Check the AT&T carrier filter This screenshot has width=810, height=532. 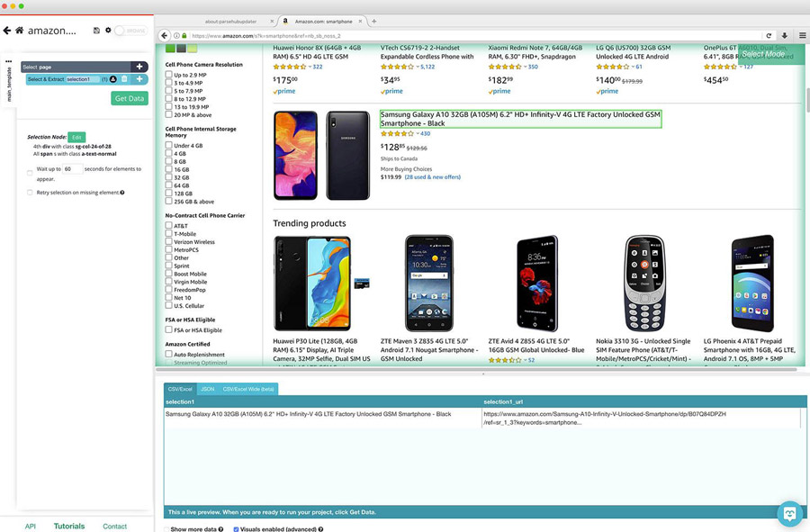(x=169, y=225)
